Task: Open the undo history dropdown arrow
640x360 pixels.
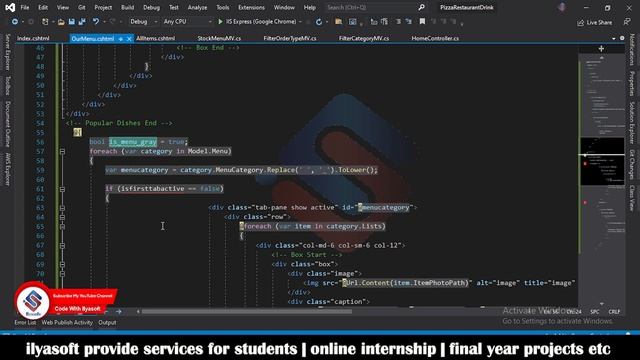Action: (x=103, y=22)
